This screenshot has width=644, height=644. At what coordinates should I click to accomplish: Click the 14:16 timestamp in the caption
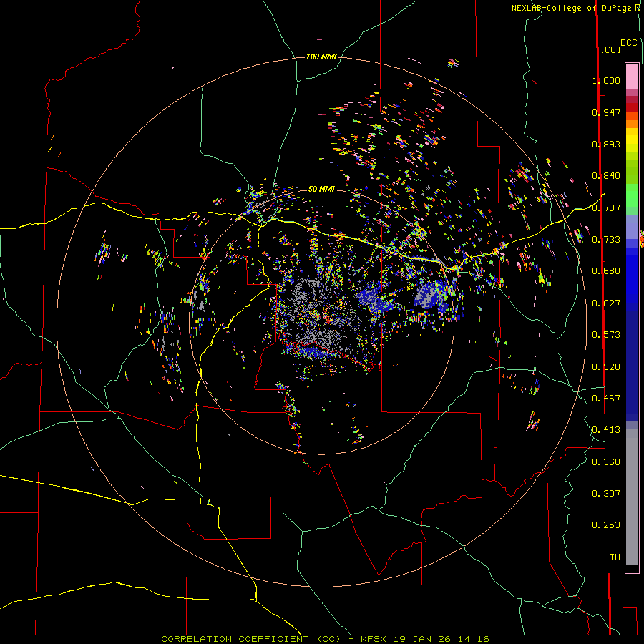473,639
